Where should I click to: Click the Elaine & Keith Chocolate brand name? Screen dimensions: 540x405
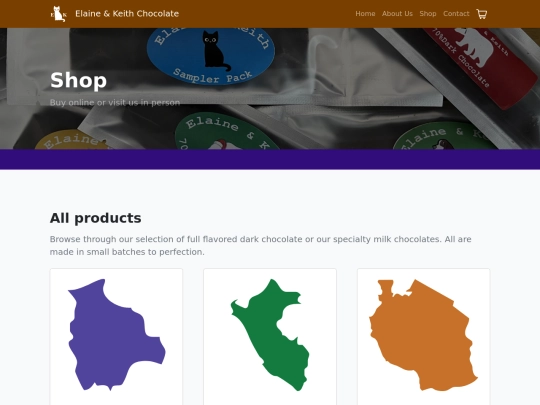pos(127,14)
